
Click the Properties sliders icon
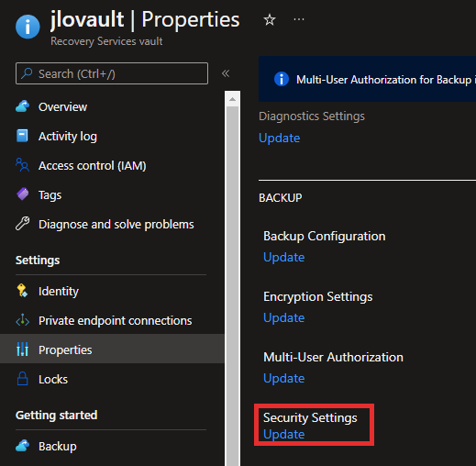(22, 349)
